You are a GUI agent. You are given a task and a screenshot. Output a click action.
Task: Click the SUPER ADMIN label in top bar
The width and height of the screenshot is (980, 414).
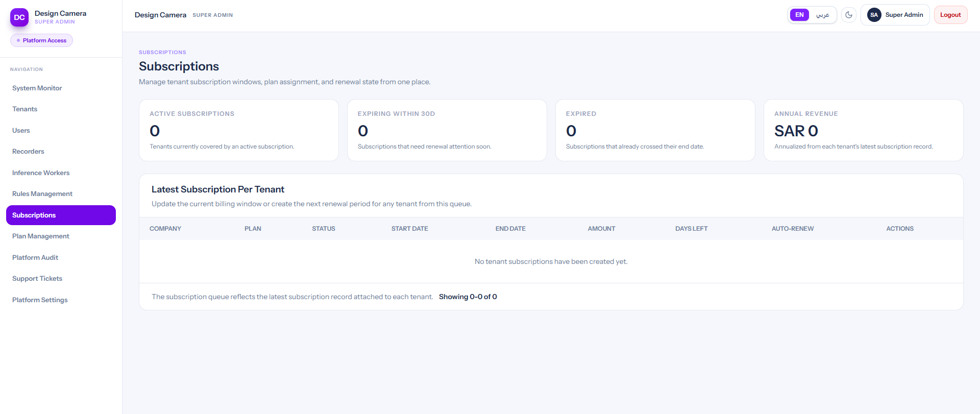pos(212,15)
